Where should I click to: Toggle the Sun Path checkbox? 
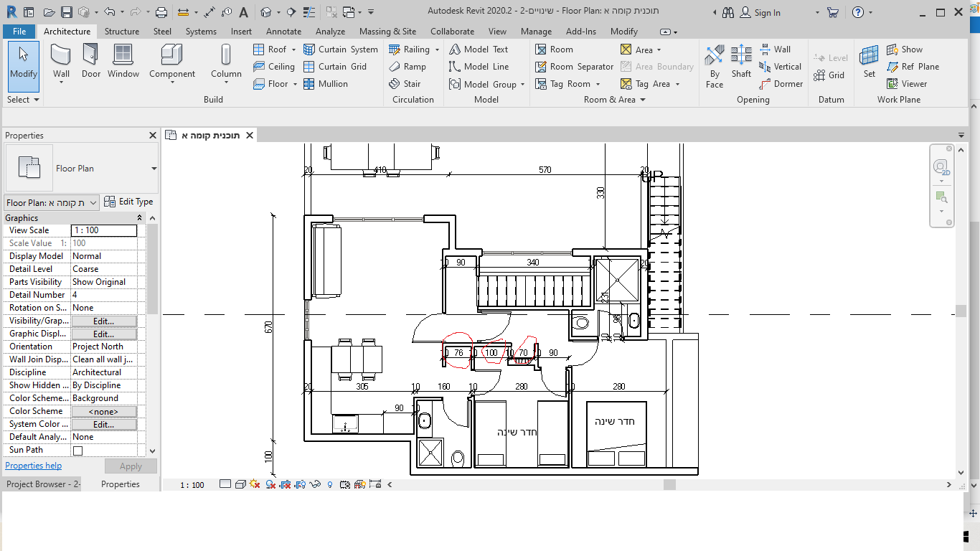[x=78, y=451]
